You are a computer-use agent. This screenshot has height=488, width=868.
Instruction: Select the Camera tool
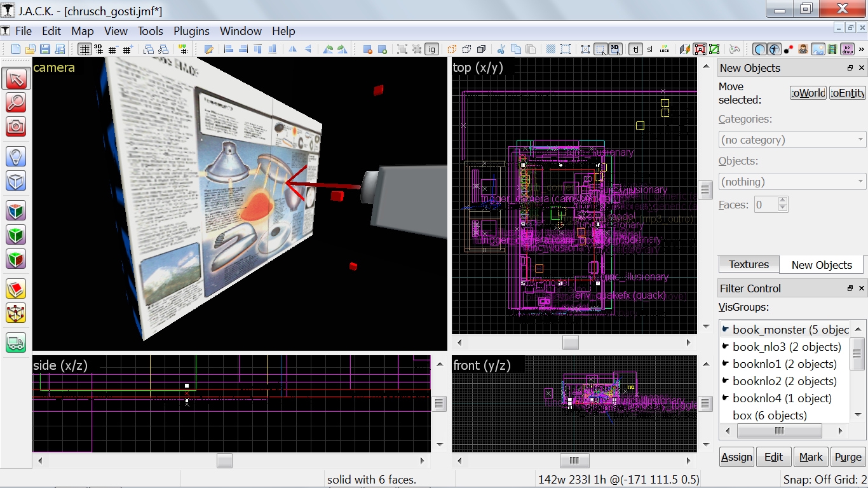coord(16,126)
